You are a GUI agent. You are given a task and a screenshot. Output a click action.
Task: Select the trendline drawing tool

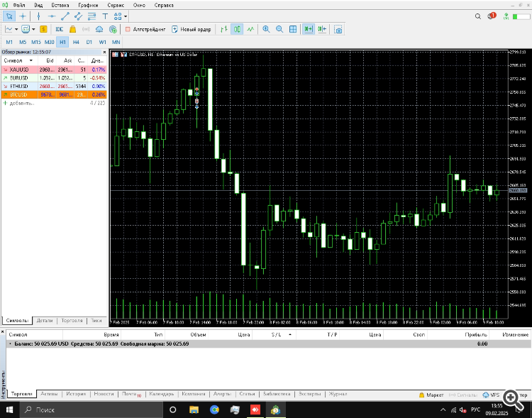pos(65,16)
